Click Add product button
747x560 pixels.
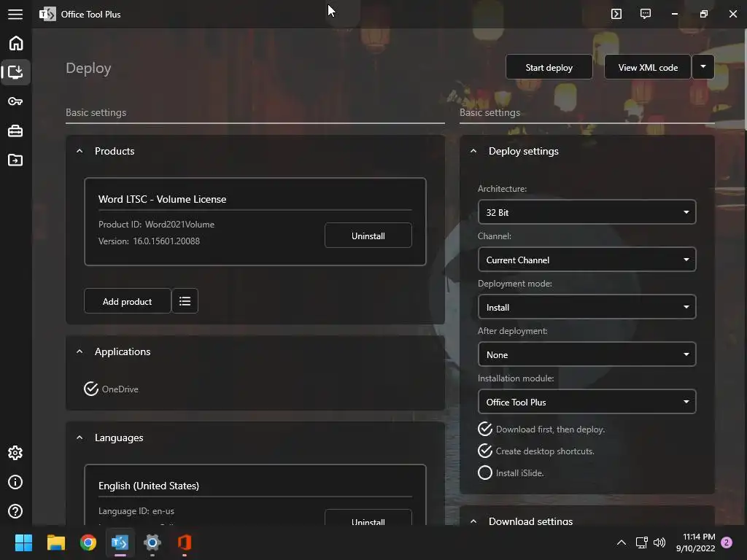pyautogui.click(x=127, y=301)
